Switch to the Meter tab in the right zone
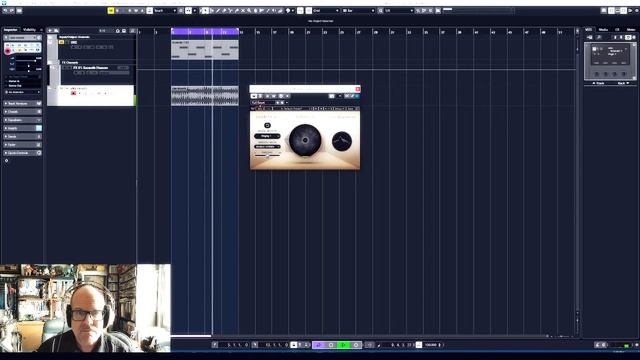This screenshot has height=360, width=640. [x=631, y=29]
